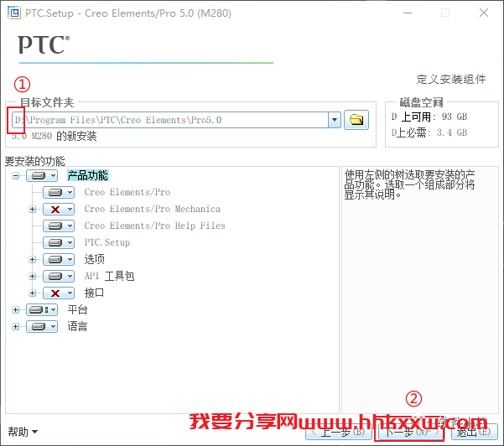504x446 pixels.
Task: Select the PTC.Setup tree item
Action: (x=107, y=242)
